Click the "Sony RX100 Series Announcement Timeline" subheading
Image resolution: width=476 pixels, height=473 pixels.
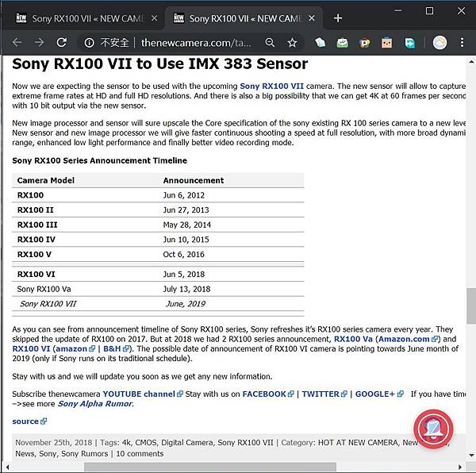pyautogui.click(x=100, y=160)
